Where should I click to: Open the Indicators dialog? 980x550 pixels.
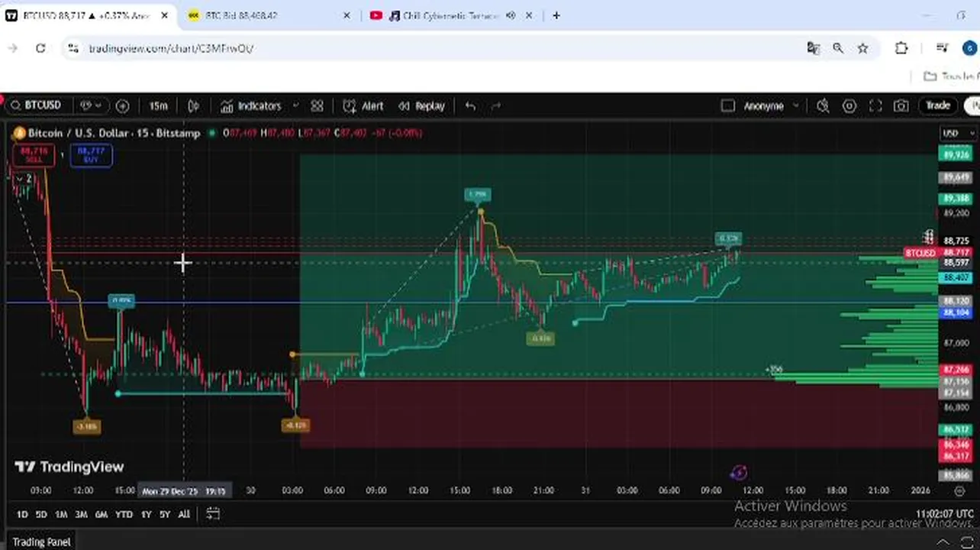(251, 106)
